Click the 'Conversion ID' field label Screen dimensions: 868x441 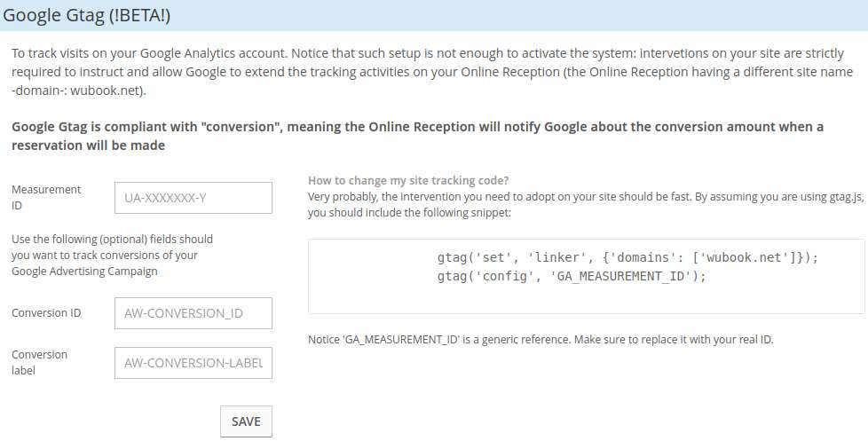[46, 313]
